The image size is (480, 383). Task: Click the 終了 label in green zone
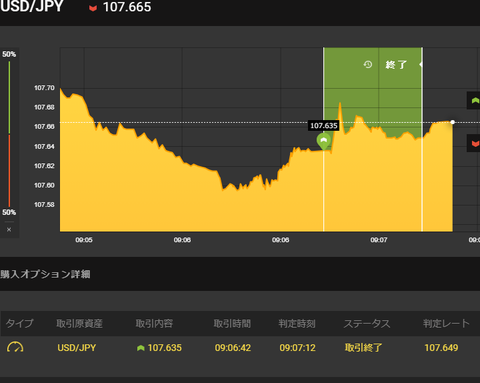[x=396, y=64]
